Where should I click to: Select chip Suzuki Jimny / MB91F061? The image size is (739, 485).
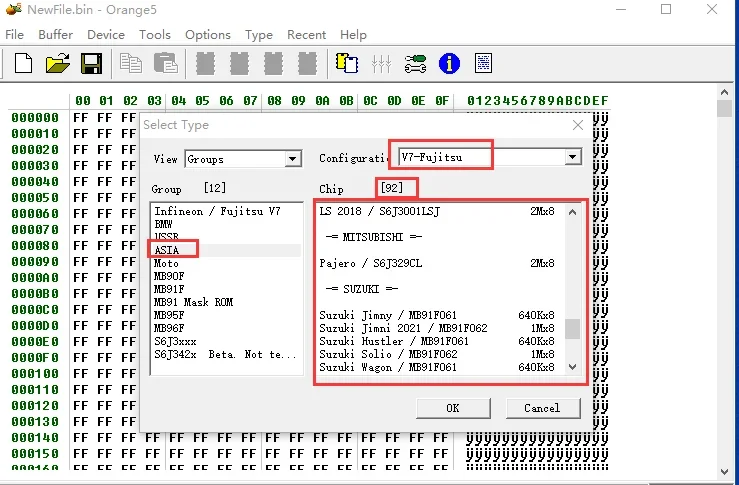[437, 315]
